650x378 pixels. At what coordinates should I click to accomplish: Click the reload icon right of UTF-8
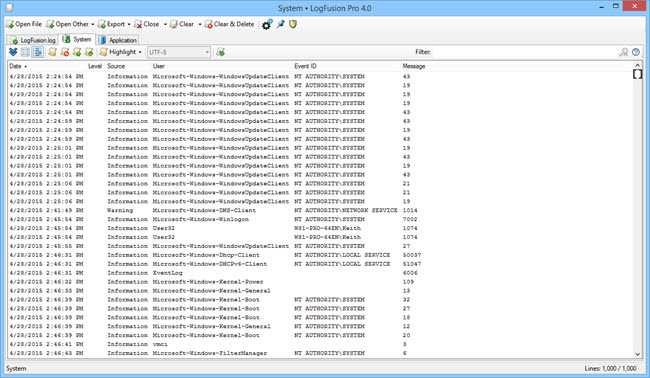(x=221, y=52)
